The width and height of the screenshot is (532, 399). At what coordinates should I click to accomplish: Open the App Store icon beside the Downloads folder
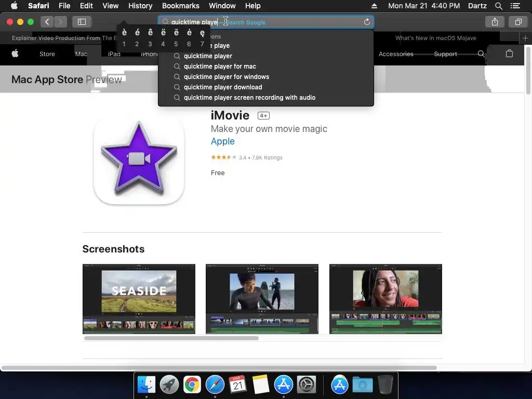coord(340,385)
